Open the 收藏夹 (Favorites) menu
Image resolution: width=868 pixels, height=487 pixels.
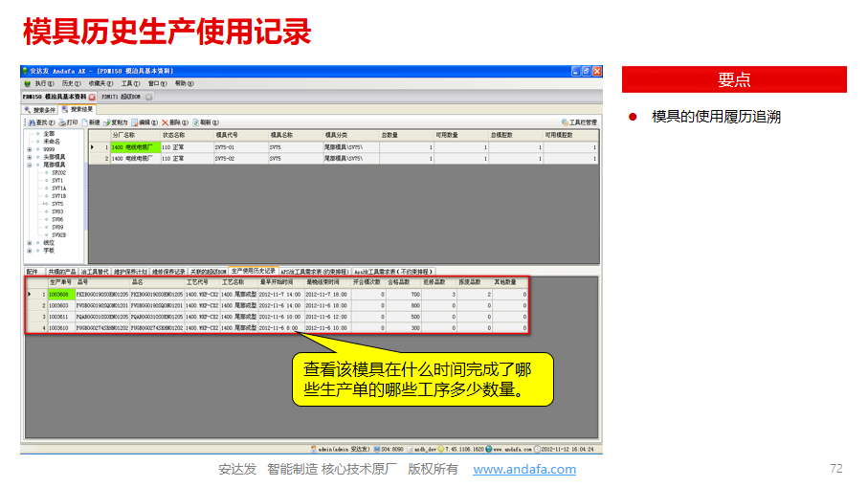pos(95,84)
